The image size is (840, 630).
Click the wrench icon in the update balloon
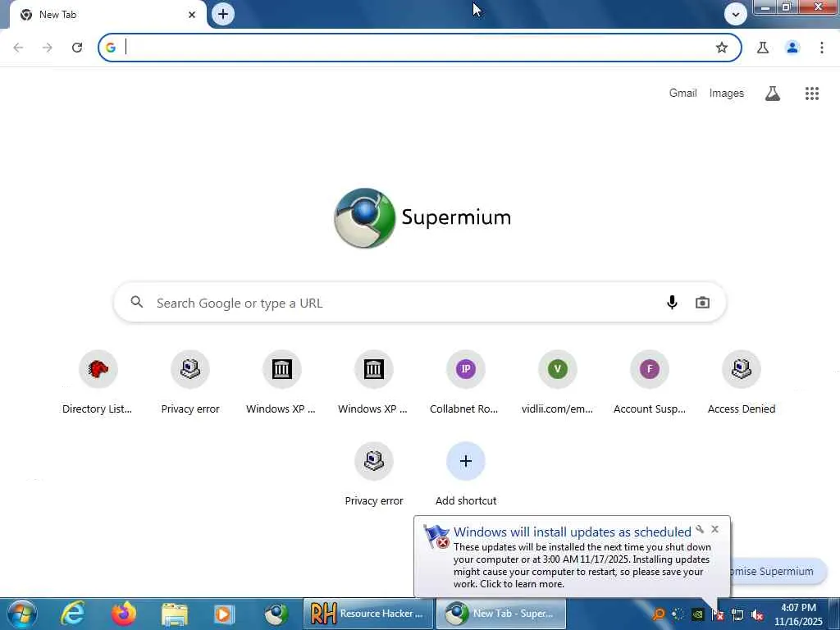coord(700,529)
